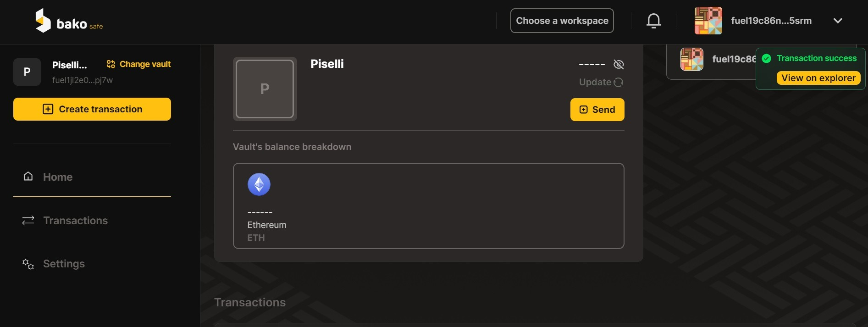Click the Home house icon
This screenshot has width=868, height=327.
pyautogui.click(x=28, y=177)
